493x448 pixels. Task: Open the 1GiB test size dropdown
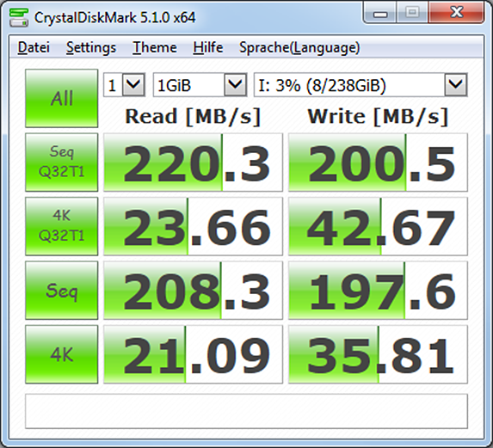pyautogui.click(x=200, y=85)
